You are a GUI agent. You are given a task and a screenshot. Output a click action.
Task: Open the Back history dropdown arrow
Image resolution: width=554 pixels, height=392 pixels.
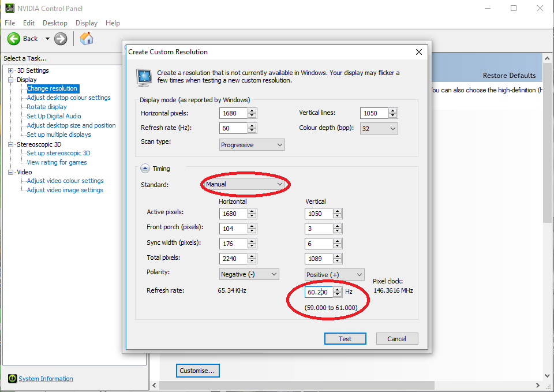click(47, 39)
